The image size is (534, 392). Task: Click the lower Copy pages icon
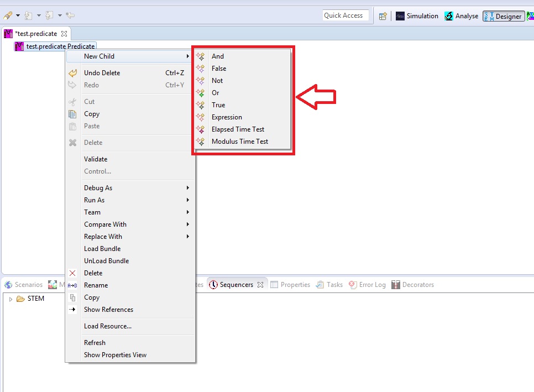point(72,297)
